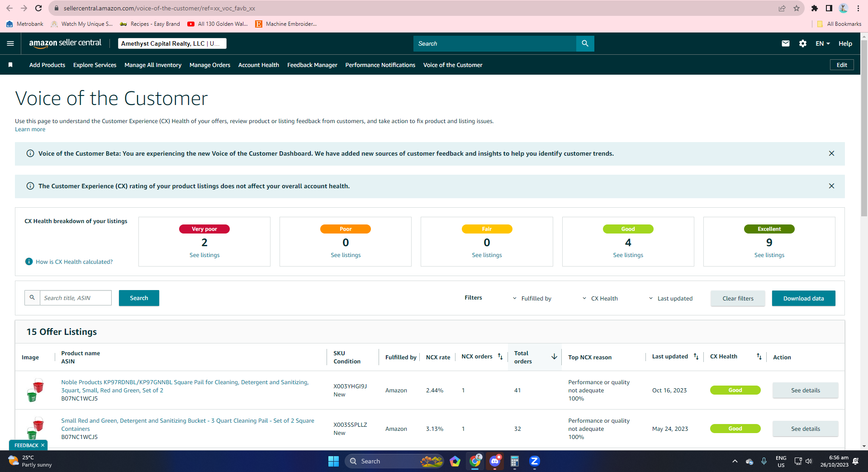Go to Account Health
This screenshot has height=472, width=868.
[259, 65]
